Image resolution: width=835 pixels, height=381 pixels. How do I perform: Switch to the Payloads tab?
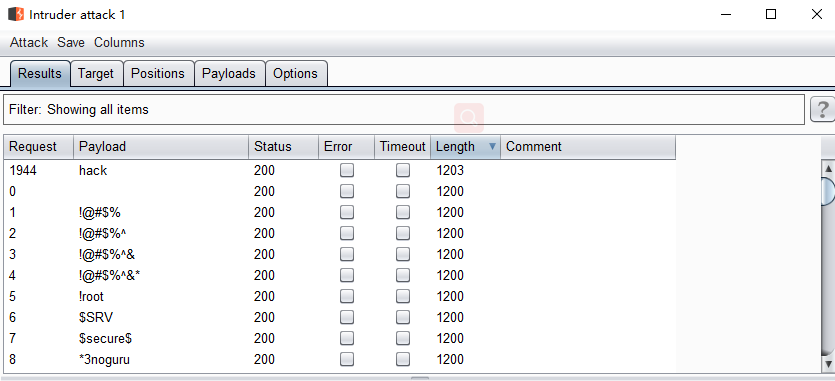[x=229, y=74]
